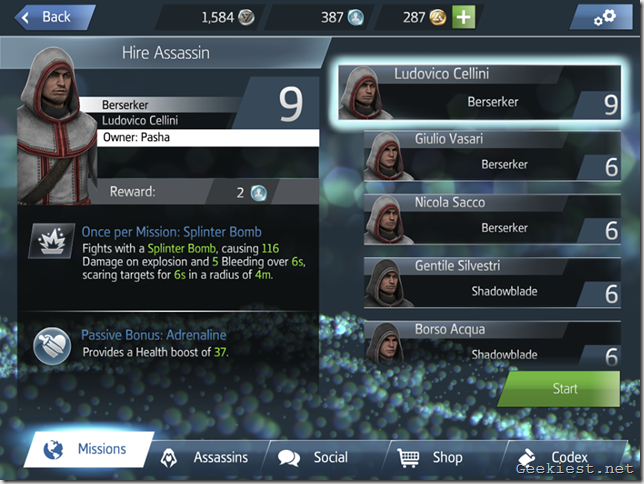Open the Social tab
Image resolution: width=644 pixels, height=484 pixels.
coord(314,457)
